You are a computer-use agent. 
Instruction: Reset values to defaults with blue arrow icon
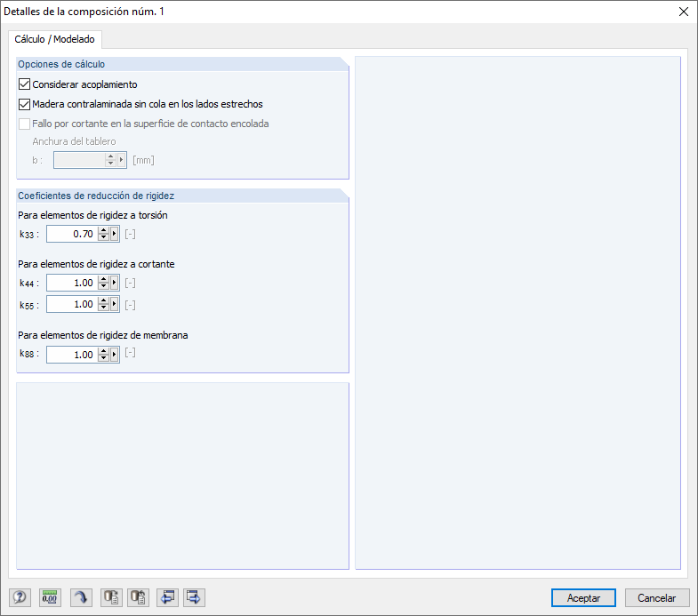point(81,597)
